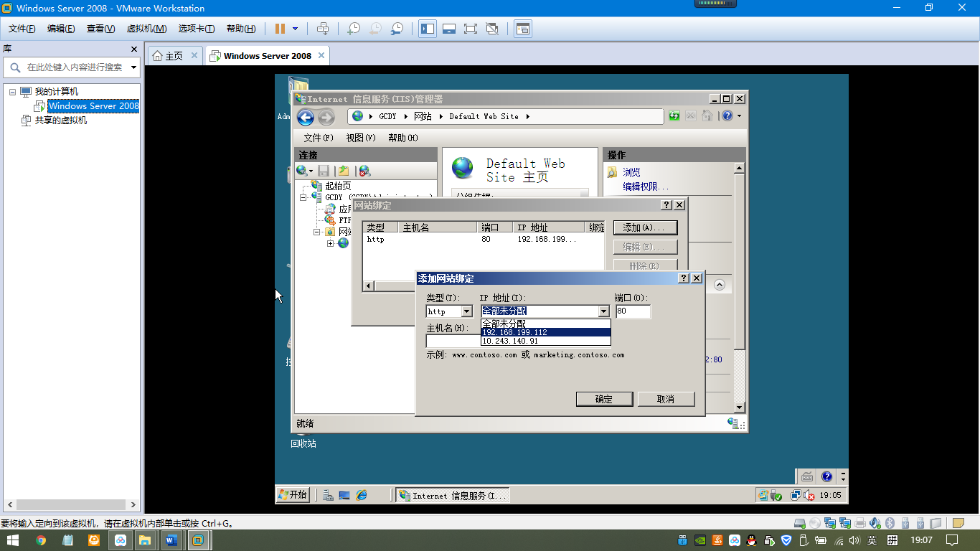Click the delete connection icon in 连接 toolbar

click(x=364, y=171)
